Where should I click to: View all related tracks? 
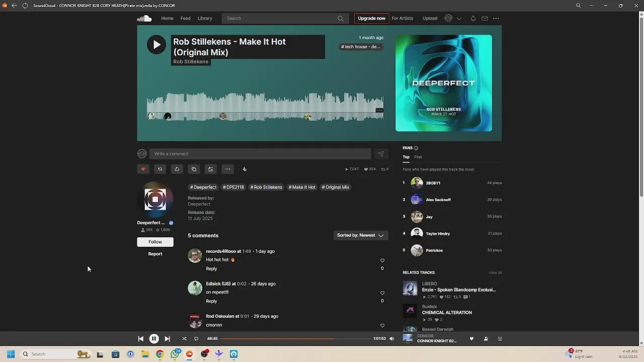point(495,273)
